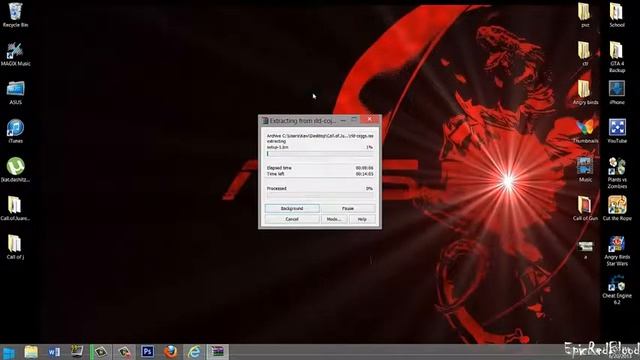The height and width of the screenshot is (360, 640).
Task: Open Photoshop from the taskbar
Action: [x=147, y=351]
